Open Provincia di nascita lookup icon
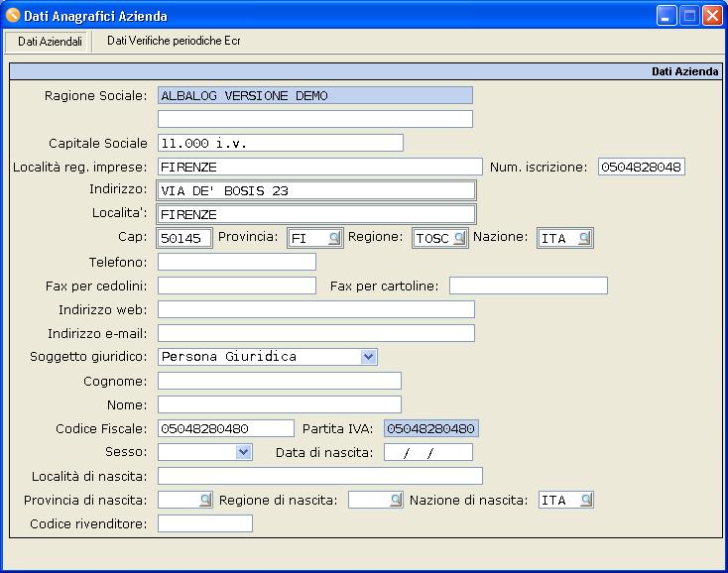 tap(205, 501)
